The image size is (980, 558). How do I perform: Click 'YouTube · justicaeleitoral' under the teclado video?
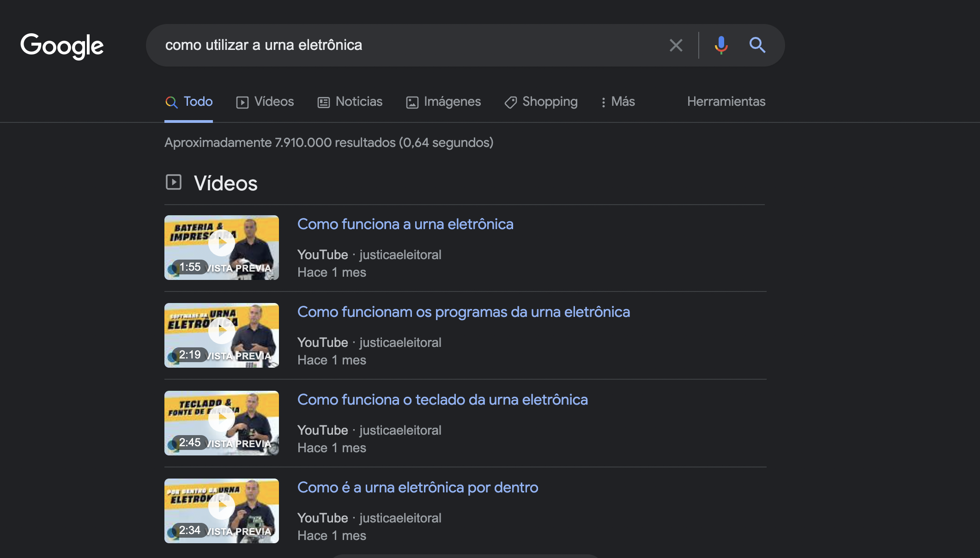click(369, 431)
